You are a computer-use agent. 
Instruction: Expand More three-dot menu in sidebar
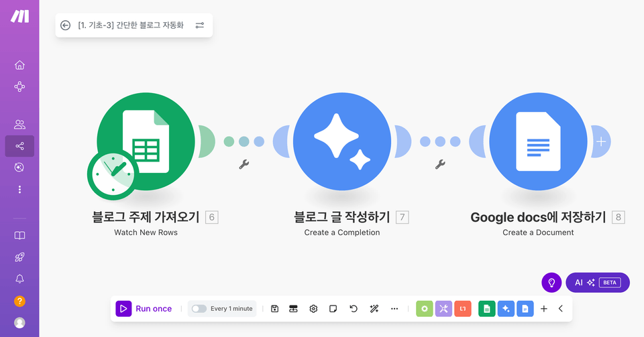(19, 190)
